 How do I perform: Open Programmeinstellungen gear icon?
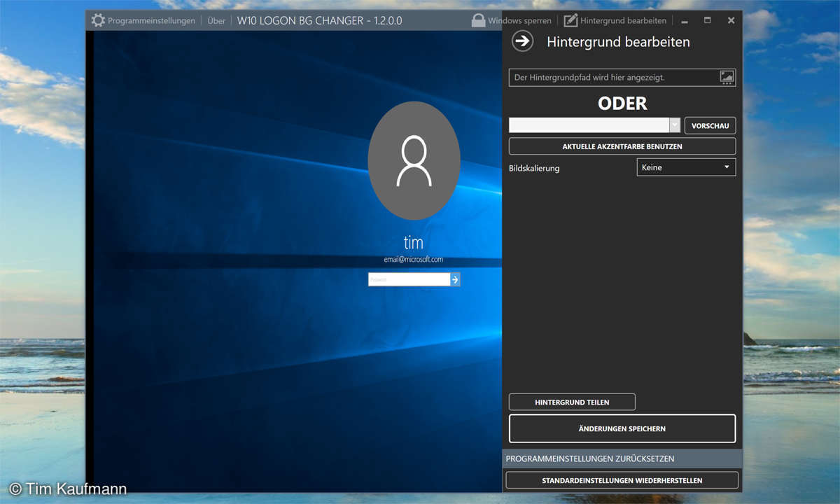98,20
